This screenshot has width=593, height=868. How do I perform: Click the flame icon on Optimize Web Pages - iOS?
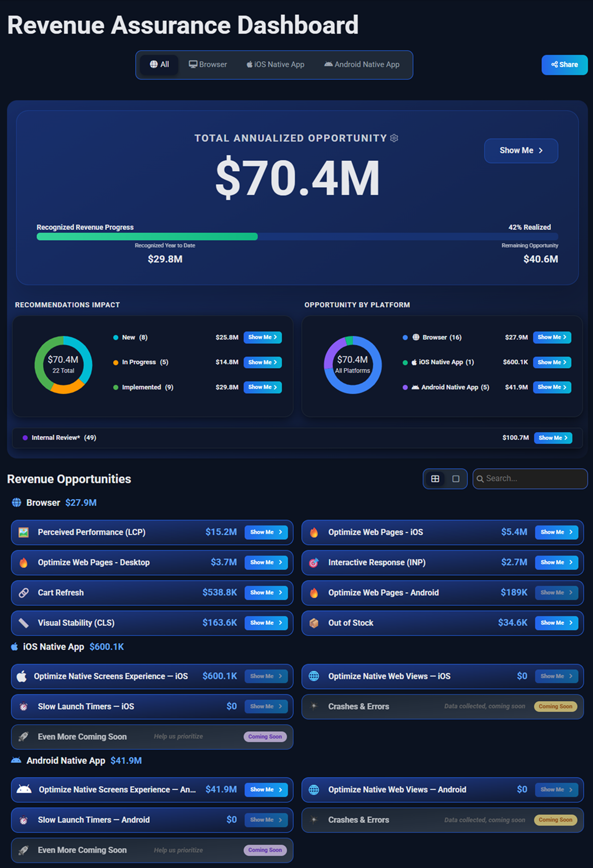[x=314, y=532]
